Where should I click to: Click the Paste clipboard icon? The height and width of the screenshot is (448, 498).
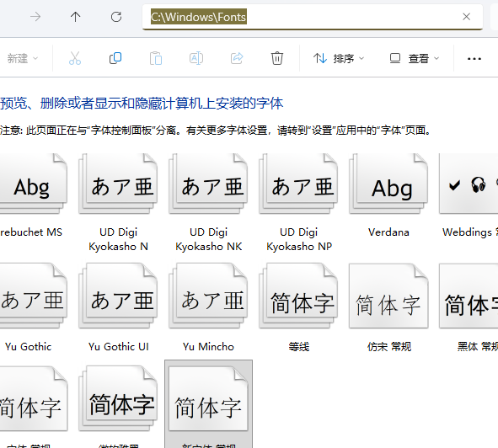point(156,58)
